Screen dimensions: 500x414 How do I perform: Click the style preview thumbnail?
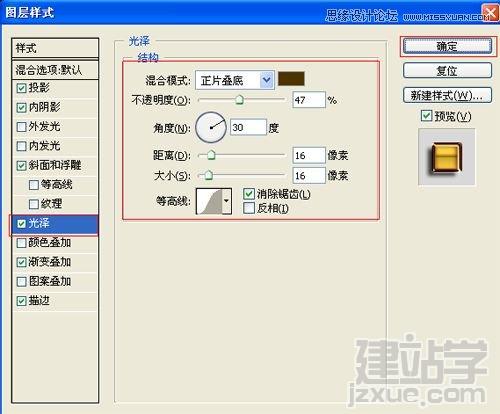447,157
